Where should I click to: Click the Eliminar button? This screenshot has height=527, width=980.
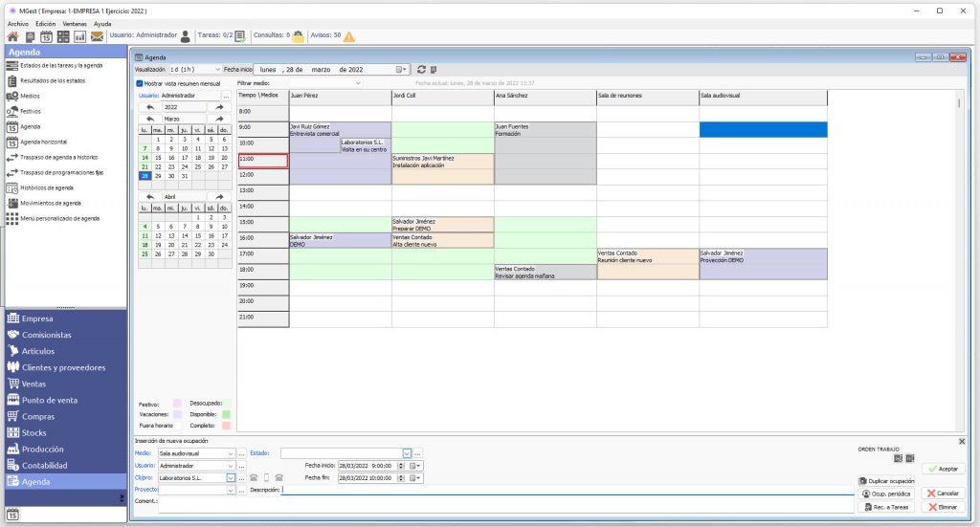[x=943, y=507]
